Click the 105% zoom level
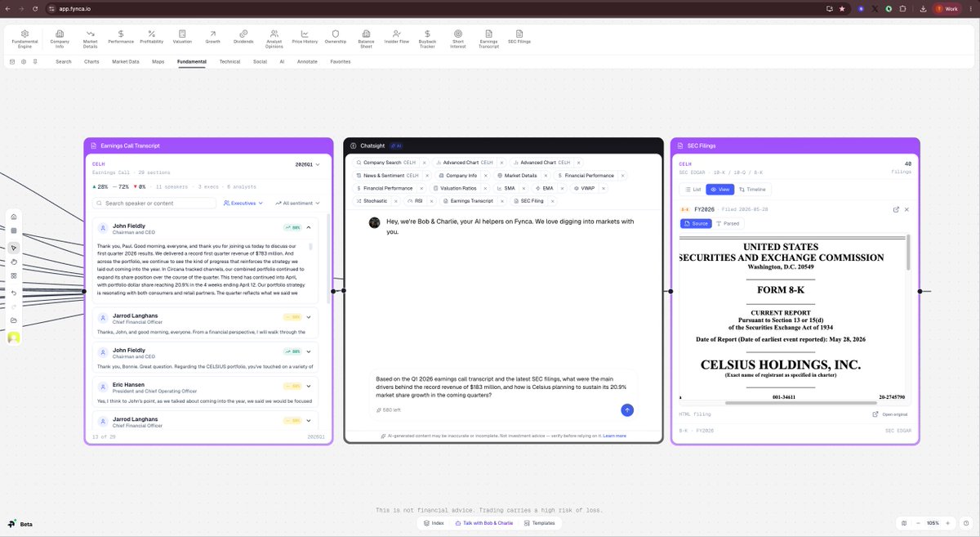The height and width of the screenshot is (537, 980). click(933, 523)
